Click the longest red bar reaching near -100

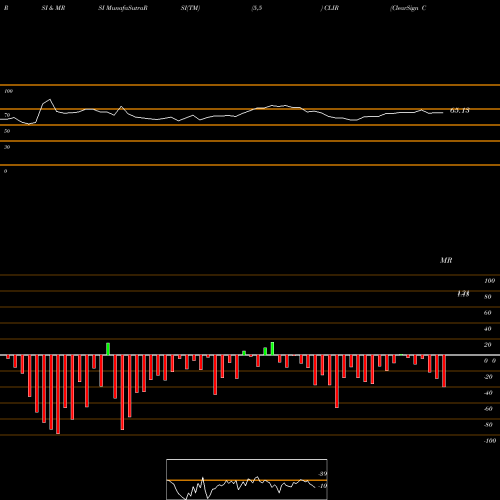tap(58, 394)
